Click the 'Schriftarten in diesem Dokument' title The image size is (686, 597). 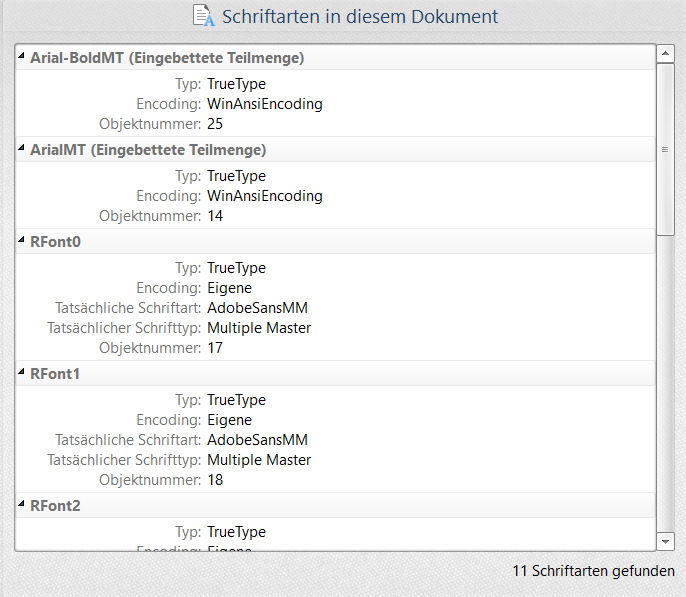click(x=360, y=17)
